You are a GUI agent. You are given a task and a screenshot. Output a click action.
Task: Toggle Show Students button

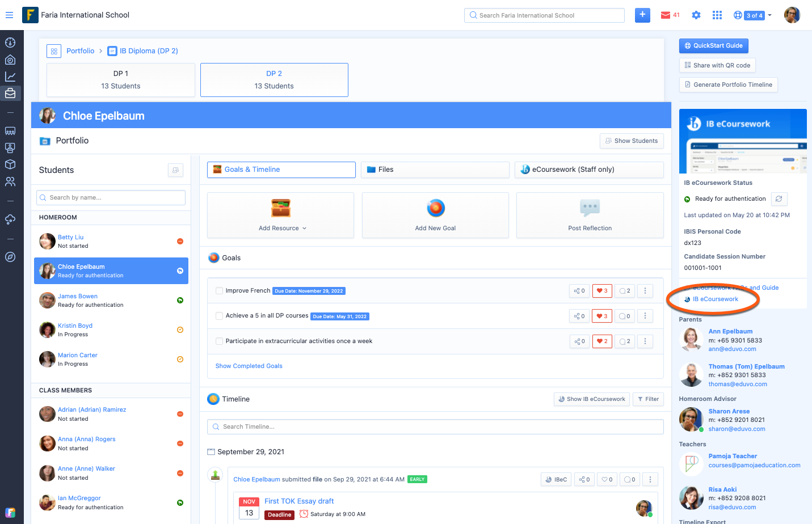coord(632,141)
